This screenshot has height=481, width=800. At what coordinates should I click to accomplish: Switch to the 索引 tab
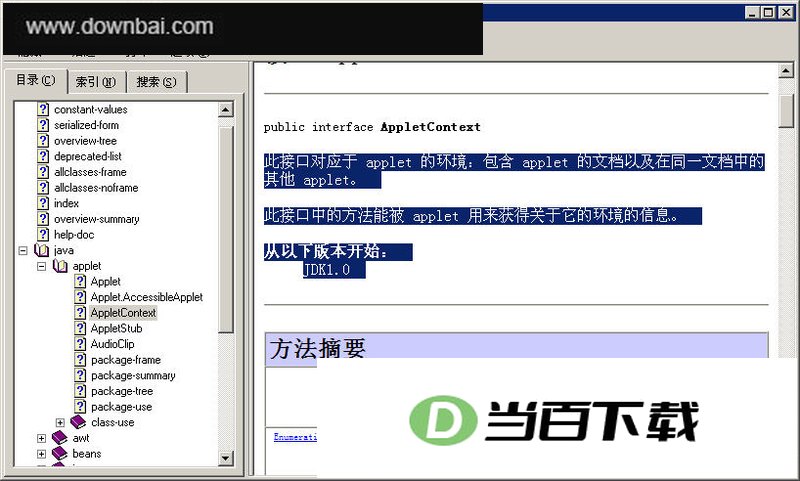click(96, 82)
